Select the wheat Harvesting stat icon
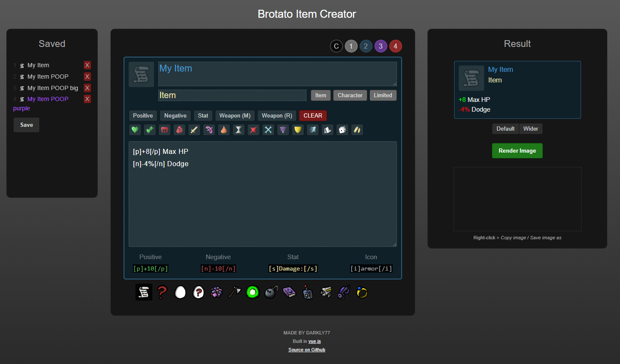The width and height of the screenshot is (620, 364). tap(357, 130)
